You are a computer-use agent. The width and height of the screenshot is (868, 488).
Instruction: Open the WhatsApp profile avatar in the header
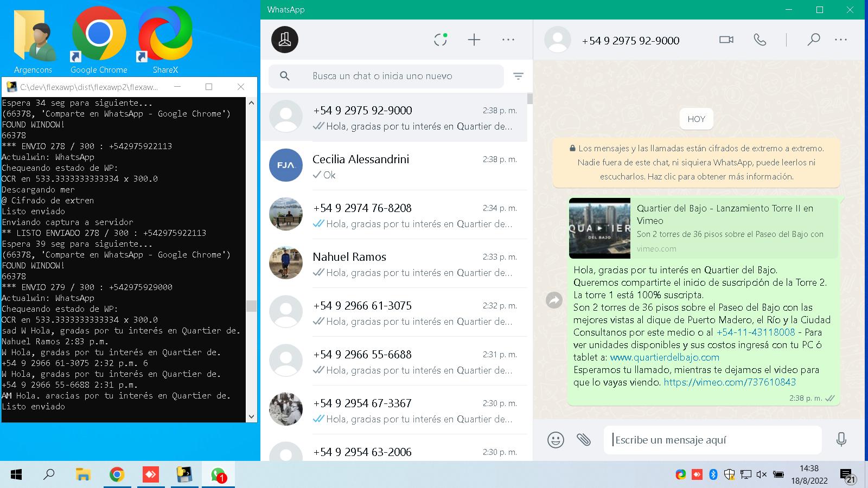coord(285,40)
